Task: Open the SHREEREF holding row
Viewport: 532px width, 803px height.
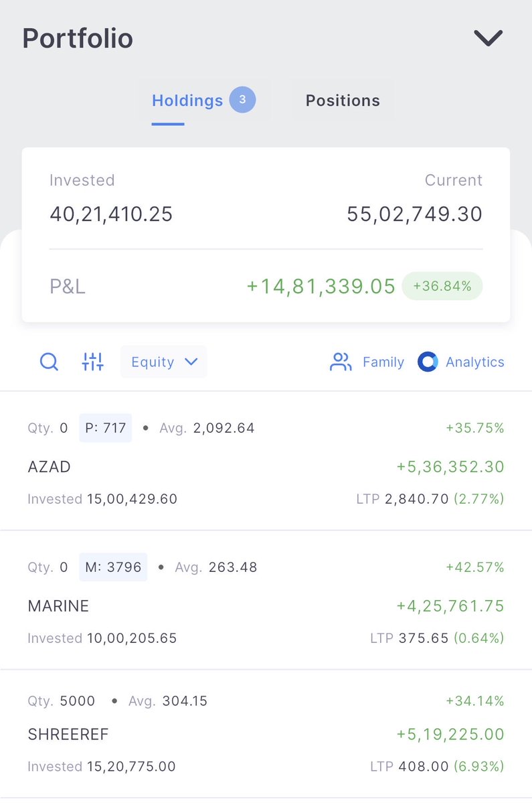Action: pyautogui.click(x=266, y=733)
